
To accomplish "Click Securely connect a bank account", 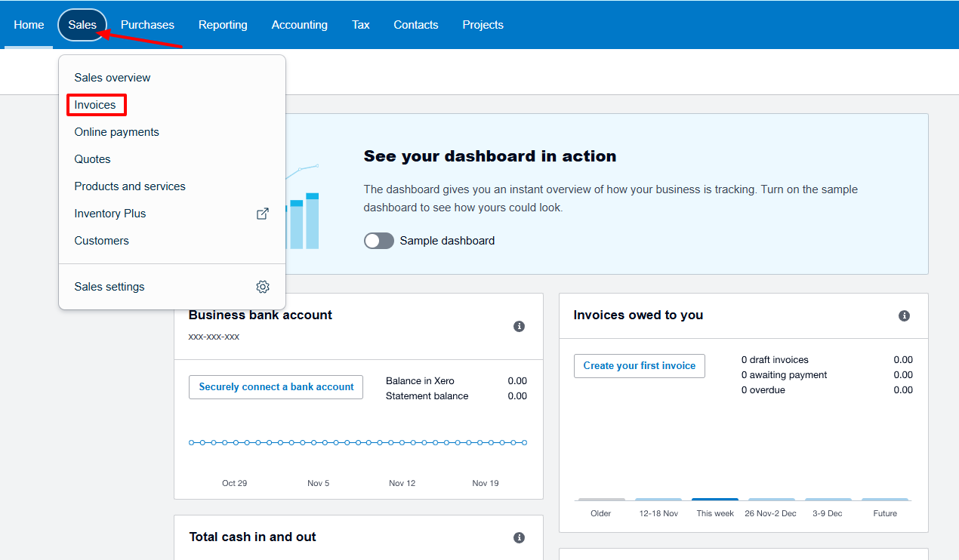I will point(276,386).
